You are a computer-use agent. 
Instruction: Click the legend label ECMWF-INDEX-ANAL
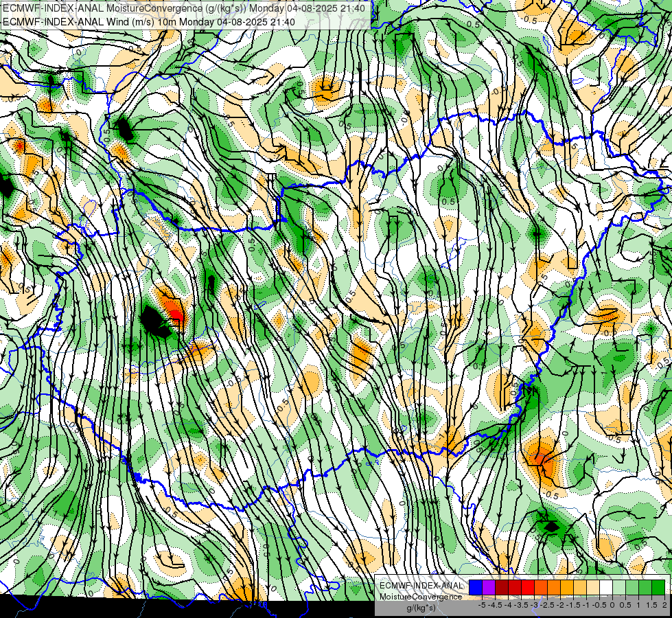(x=421, y=586)
